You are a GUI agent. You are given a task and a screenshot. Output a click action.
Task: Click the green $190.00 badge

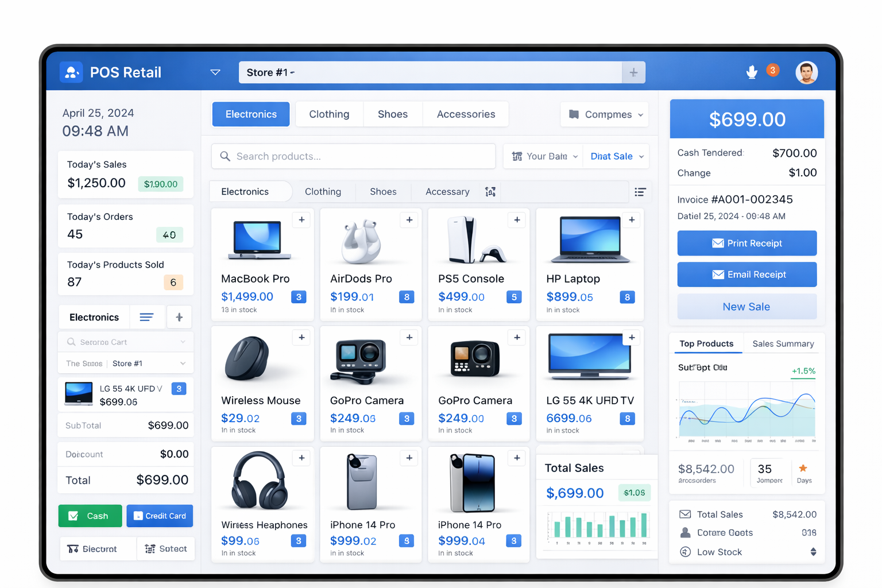[161, 184]
